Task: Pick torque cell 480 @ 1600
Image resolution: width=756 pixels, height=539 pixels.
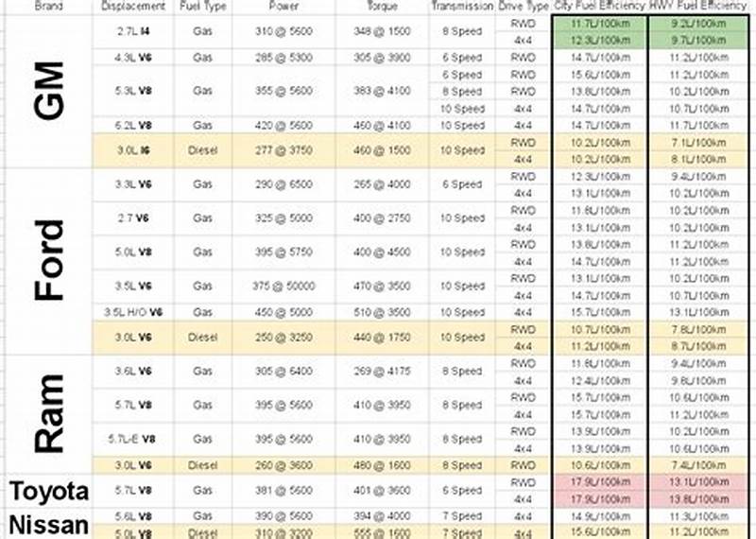Action: (382, 465)
